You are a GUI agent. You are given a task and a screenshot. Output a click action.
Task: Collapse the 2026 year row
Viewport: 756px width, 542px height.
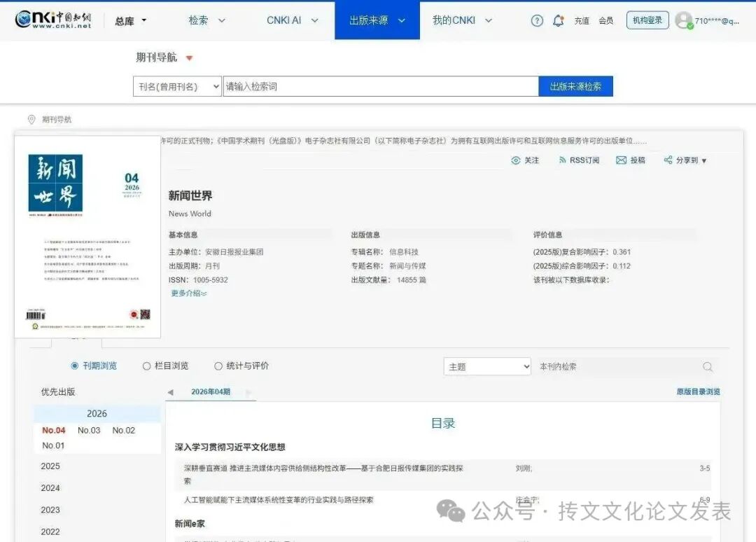pos(97,414)
